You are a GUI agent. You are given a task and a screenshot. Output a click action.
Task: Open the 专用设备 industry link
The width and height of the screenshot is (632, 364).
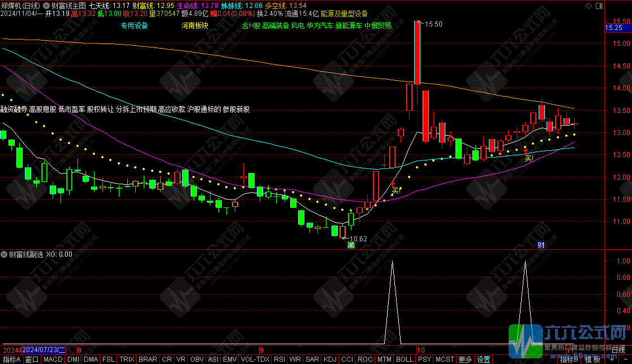pyautogui.click(x=134, y=25)
